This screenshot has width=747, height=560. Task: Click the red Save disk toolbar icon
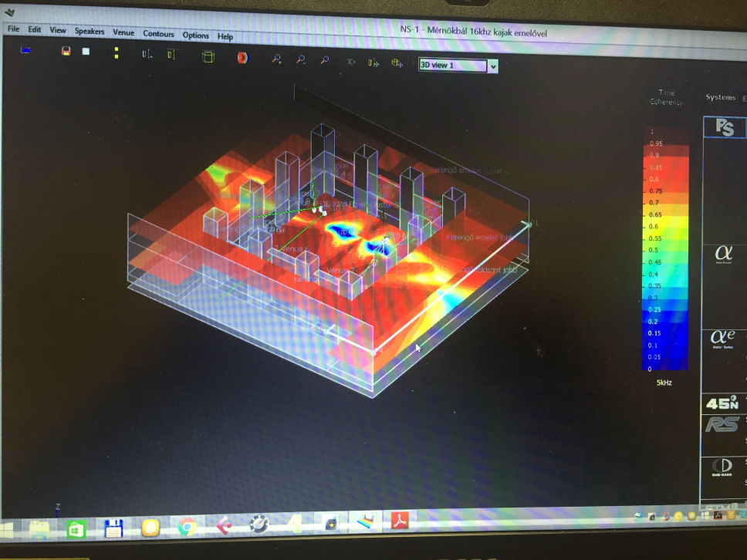point(66,51)
